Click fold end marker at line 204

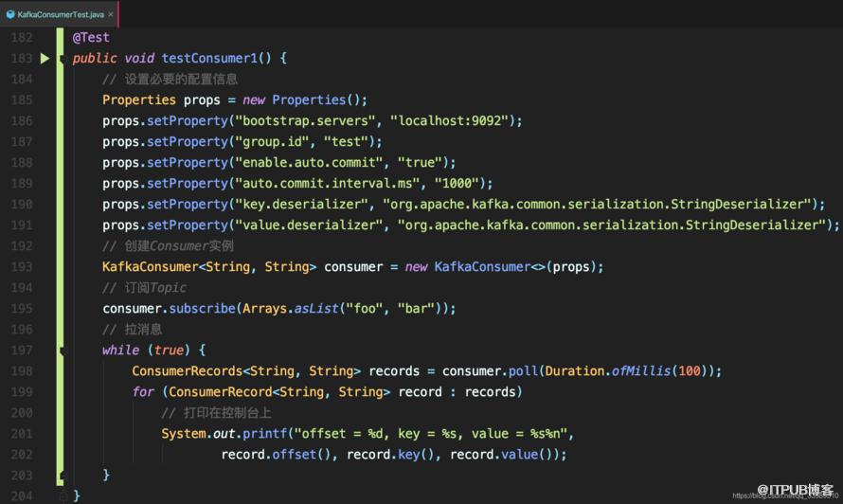62,495
